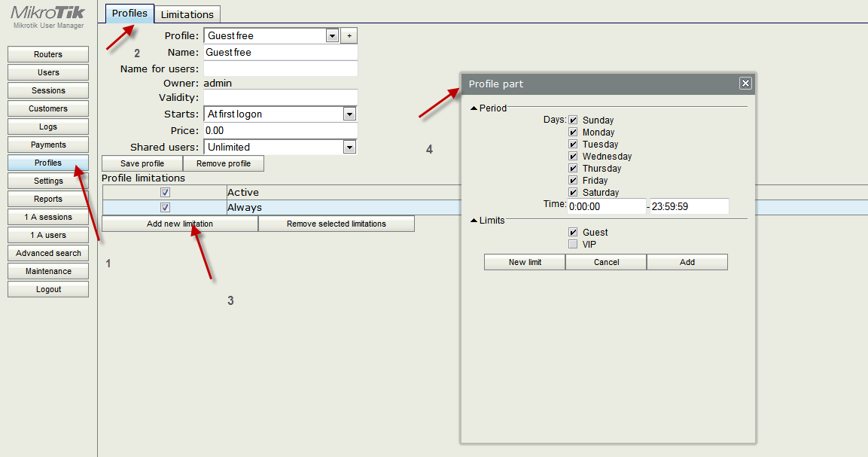The image size is (868, 457).
Task: Uncheck the Sunday checkbox
Action: [x=573, y=120]
